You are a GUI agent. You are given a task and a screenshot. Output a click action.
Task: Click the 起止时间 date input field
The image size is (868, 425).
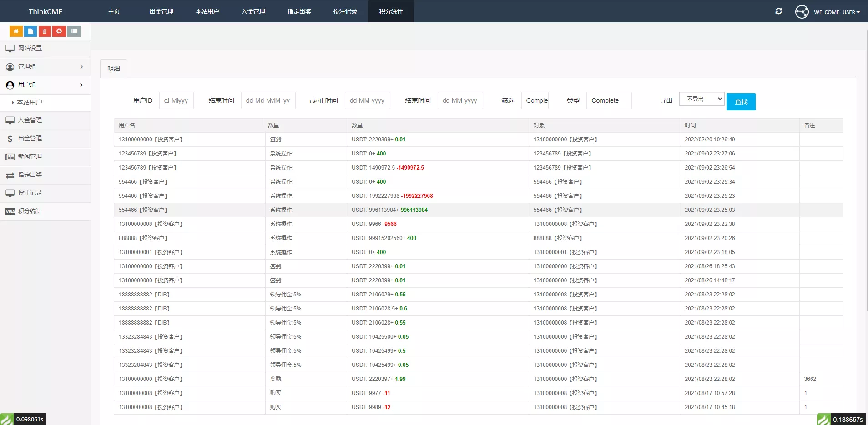coord(367,100)
